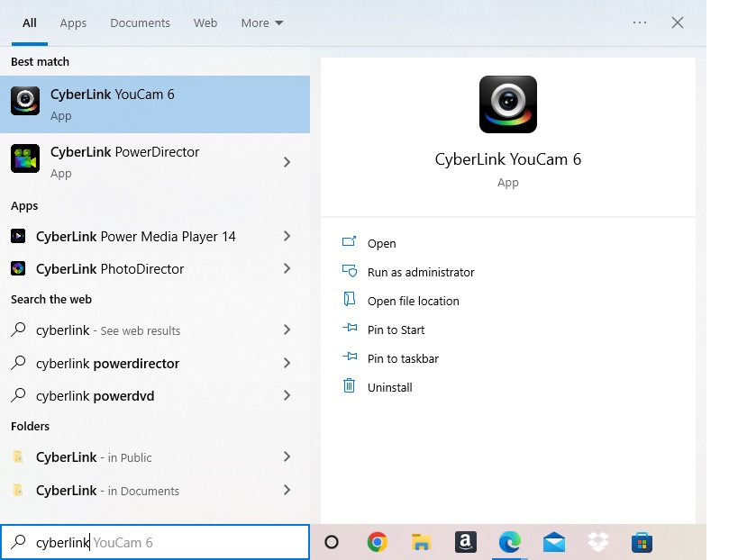The height and width of the screenshot is (560, 738).
Task: Select 'CyberLink PhotoDirector' result text
Action: [x=110, y=269]
